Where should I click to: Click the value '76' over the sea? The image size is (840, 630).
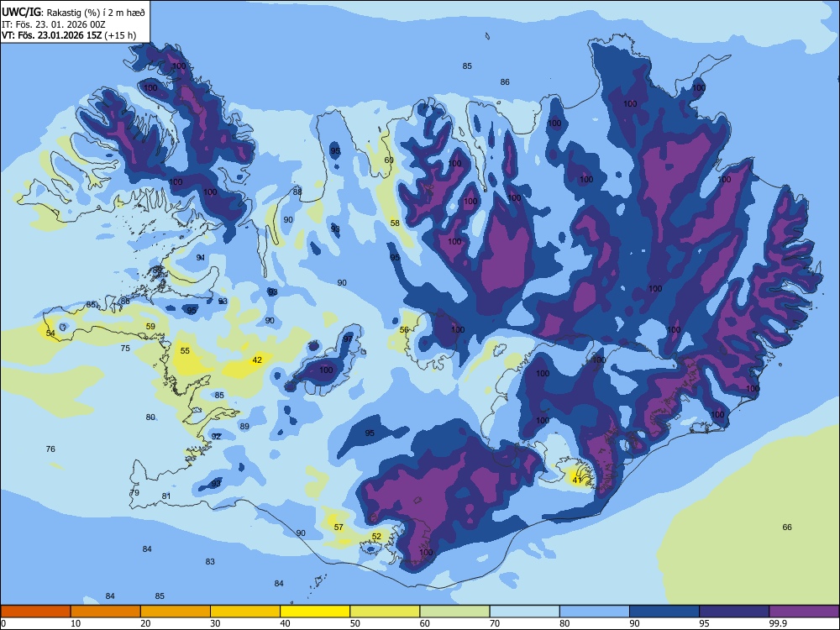pyautogui.click(x=50, y=449)
